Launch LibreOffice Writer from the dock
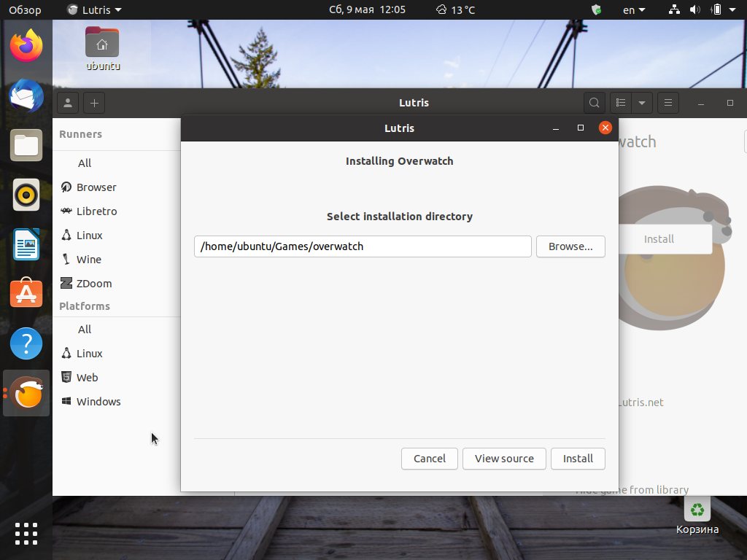Screen dimensions: 747x560 [26, 244]
